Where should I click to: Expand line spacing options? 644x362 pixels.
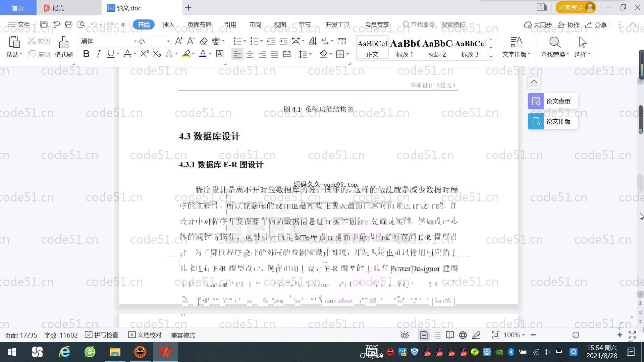[311, 54]
